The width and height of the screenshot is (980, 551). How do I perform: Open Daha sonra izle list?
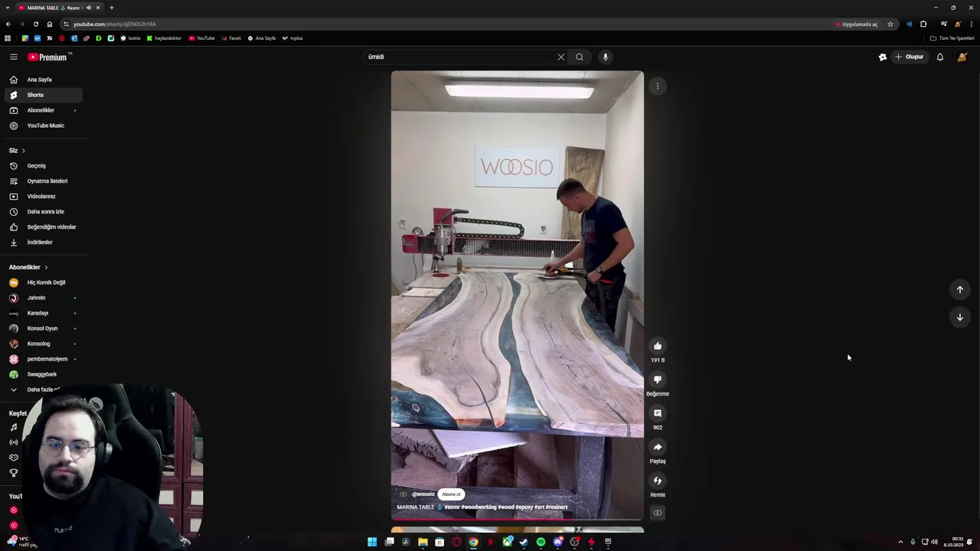pos(43,211)
